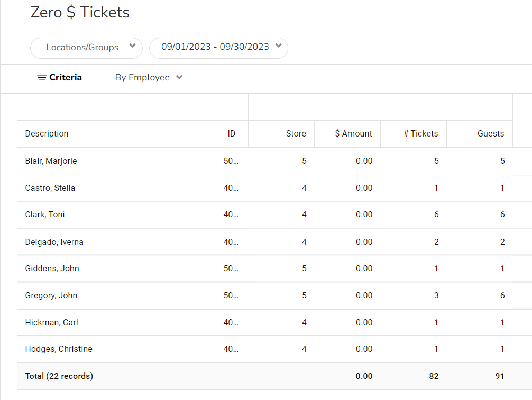Sort by the # Tickets column header

(x=420, y=134)
